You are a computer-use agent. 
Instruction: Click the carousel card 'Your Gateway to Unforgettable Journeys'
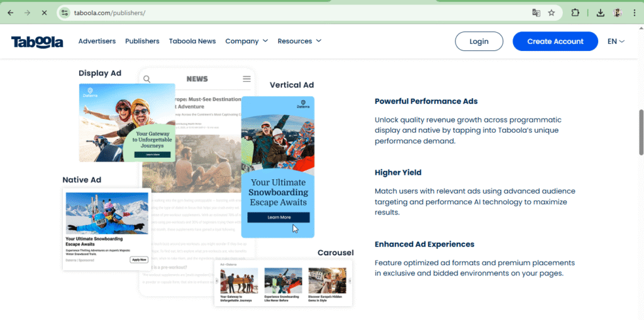pyautogui.click(x=239, y=285)
